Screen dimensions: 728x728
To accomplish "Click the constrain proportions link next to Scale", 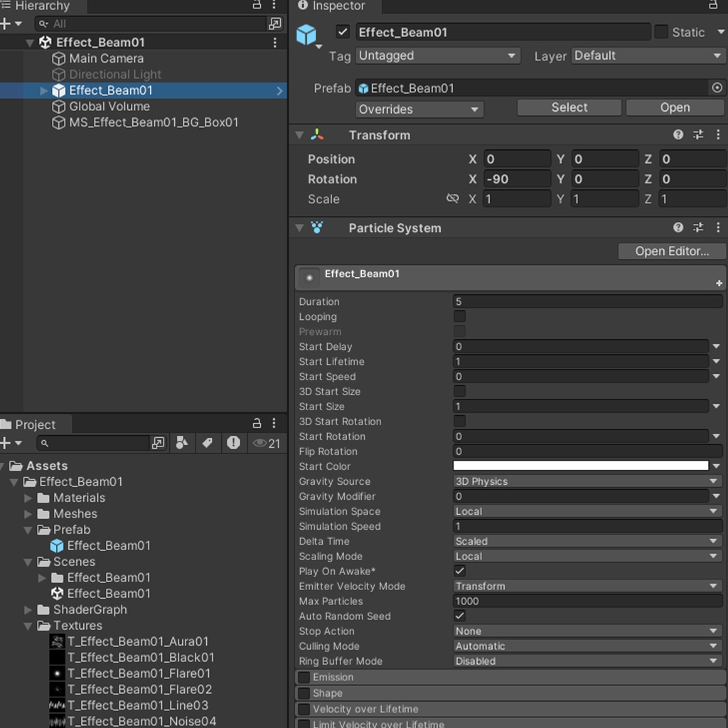I will [453, 198].
